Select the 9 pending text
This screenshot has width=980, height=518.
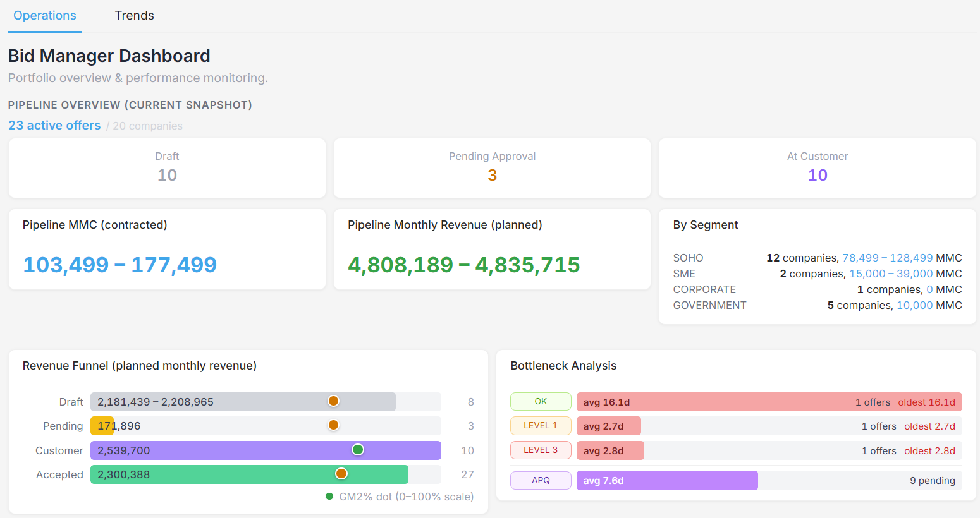tap(933, 481)
